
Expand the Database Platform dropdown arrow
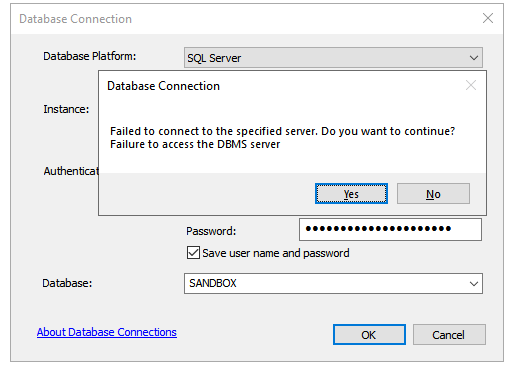(474, 58)
